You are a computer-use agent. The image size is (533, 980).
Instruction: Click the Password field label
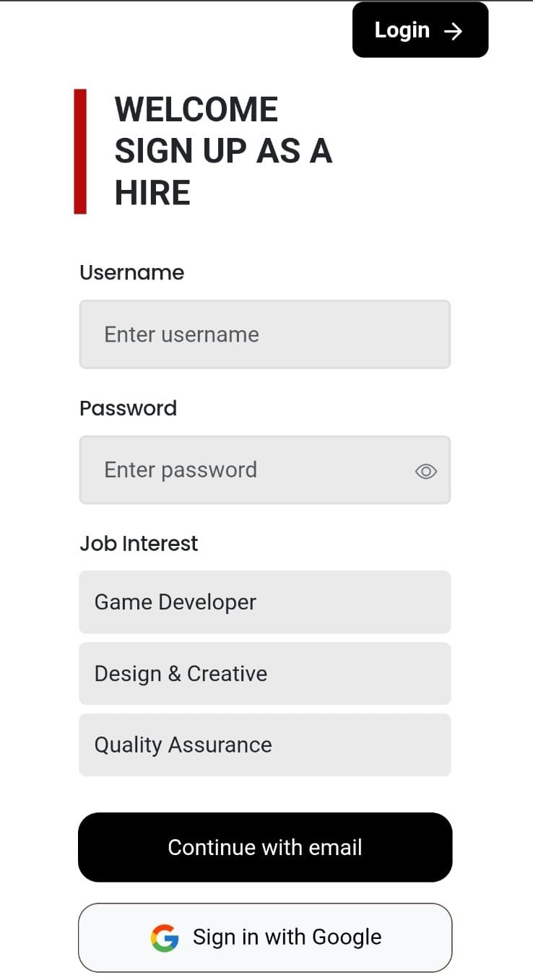128,409
